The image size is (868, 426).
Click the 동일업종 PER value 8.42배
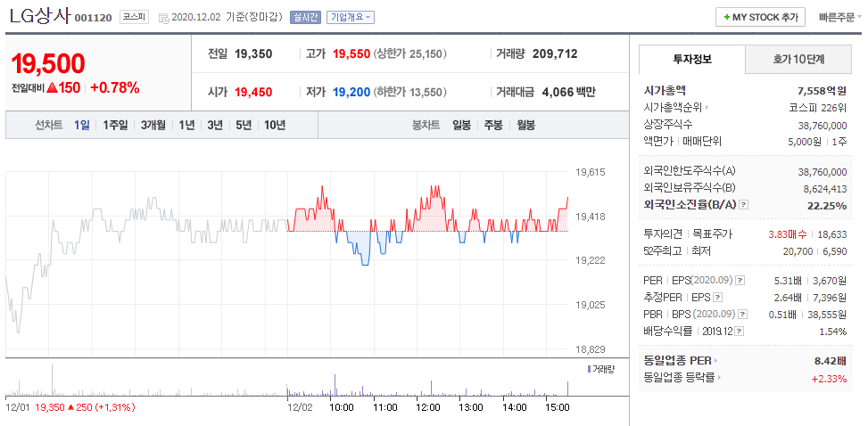[x=831, y=361]
